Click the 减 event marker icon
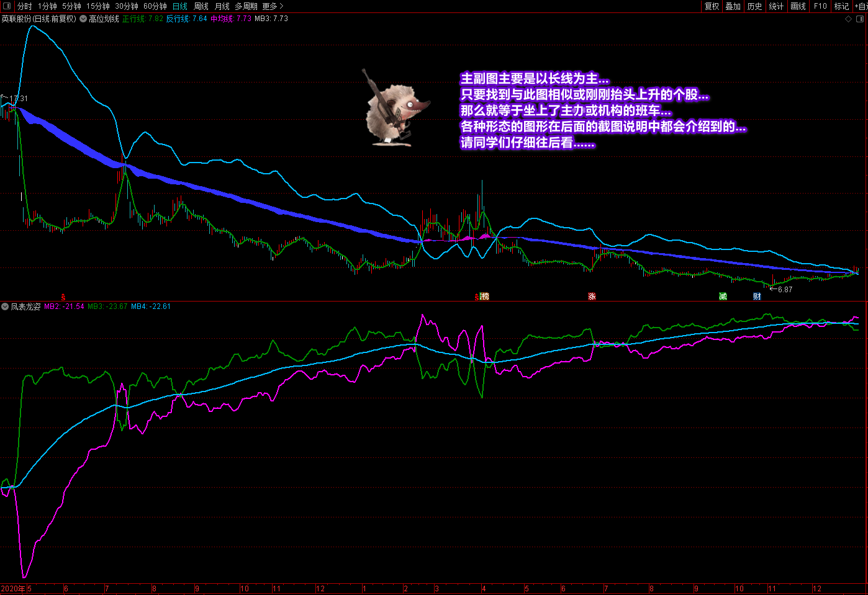Image resolution: width=868 pixels, height=595 pixels. tap(723, 297)
